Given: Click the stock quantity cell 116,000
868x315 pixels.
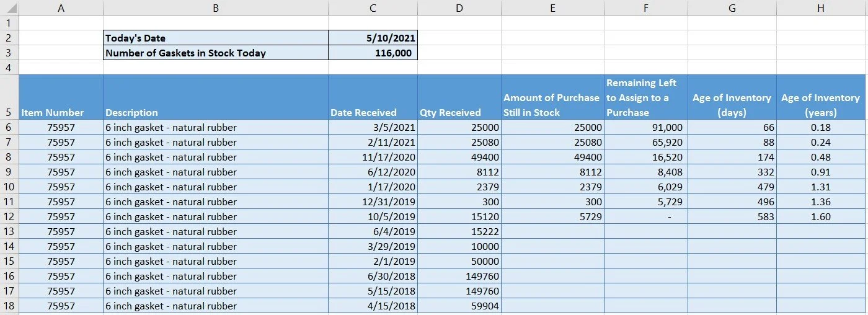Looking at the screenshot, I should point(373,53).
